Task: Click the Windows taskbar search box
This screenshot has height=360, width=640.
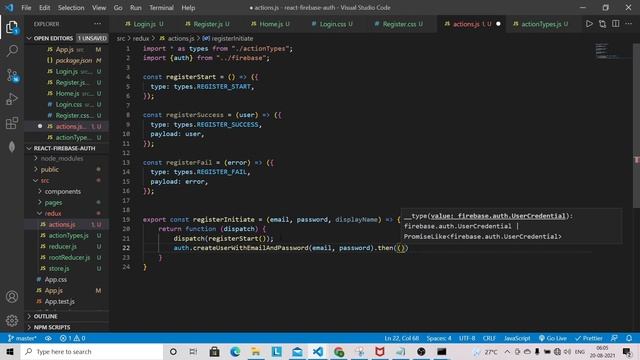Action: (92, 351)
